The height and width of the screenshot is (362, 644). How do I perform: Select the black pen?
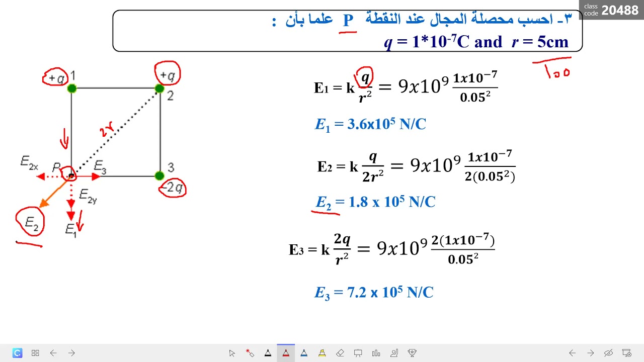point(268,353)
